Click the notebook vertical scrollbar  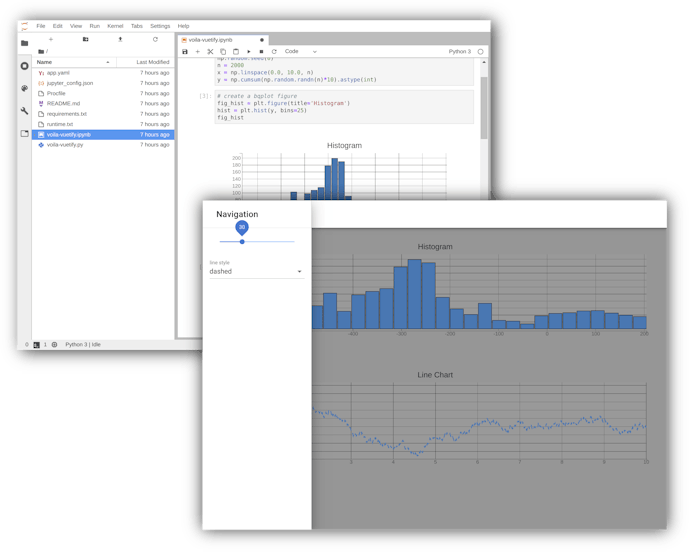tap(484, 108)
